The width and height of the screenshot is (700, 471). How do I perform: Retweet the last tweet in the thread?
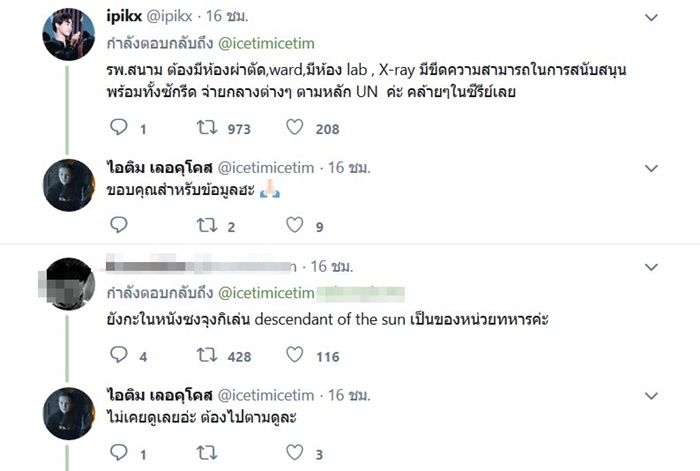tap(207, 454)
